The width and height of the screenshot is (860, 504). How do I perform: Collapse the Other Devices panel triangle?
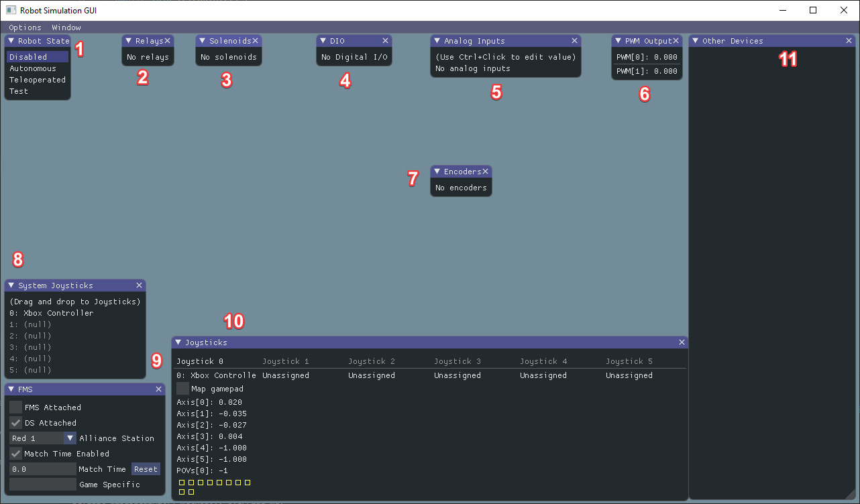point(696,40)
